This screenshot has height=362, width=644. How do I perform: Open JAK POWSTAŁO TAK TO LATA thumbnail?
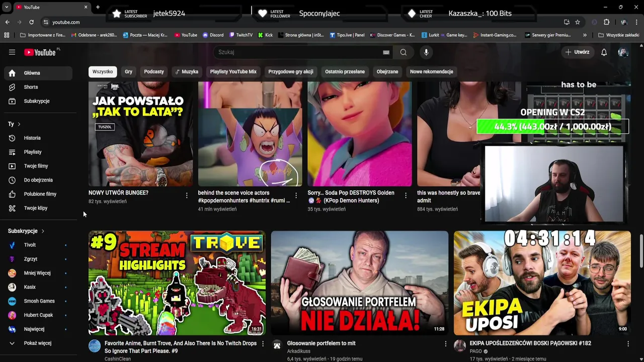click(140, 134)
